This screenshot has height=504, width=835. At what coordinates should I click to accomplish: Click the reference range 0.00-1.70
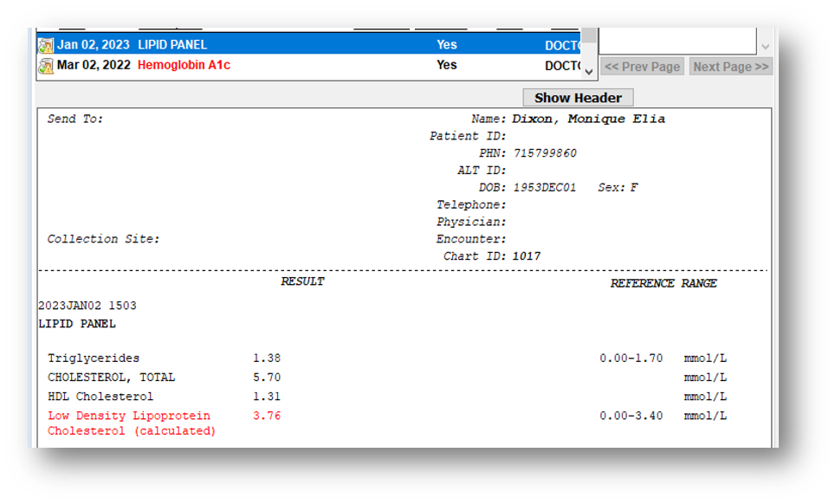click(x=631, y=359)
